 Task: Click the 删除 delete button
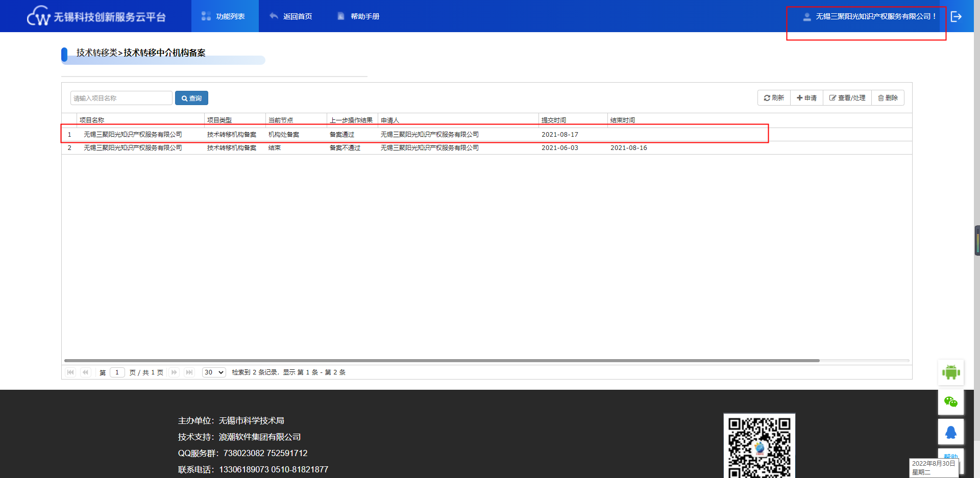click(888, 98)
